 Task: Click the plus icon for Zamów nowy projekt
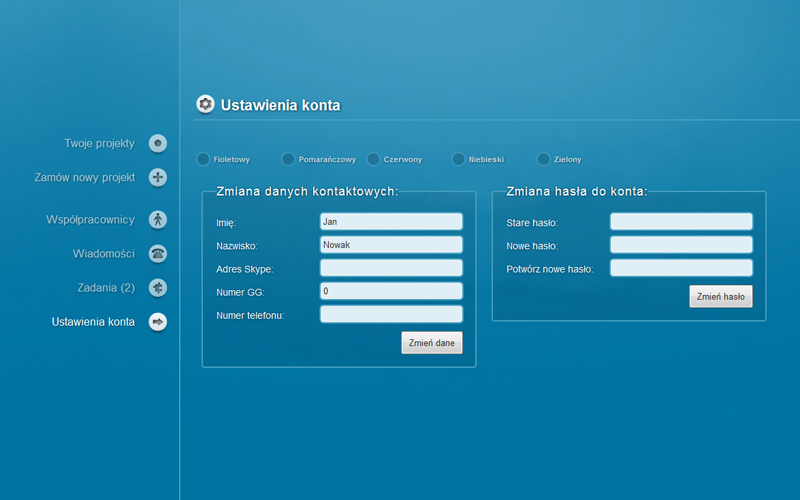tap(158, 178)
